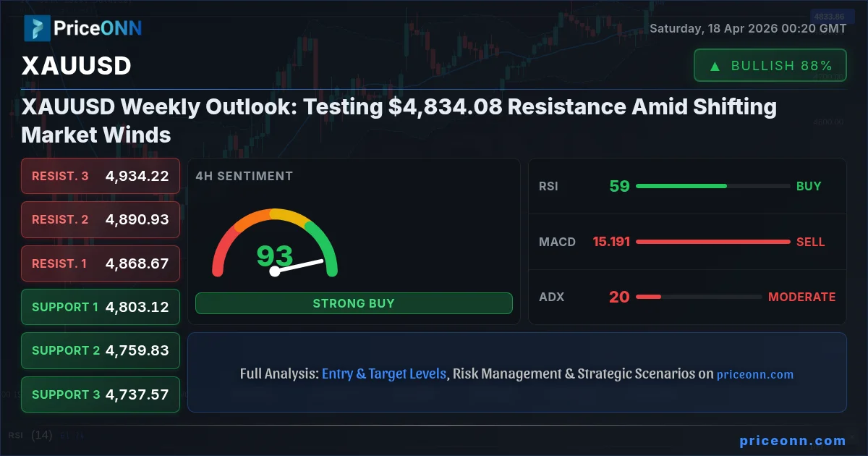Click the gauge value 93
The image size is (868, 456).
coord(275,256)
